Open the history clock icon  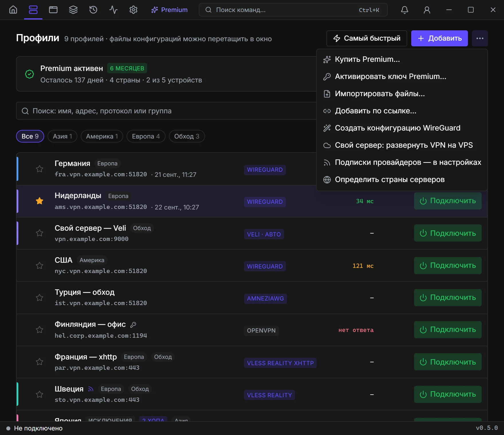pyautogui.click(x=93, y=10)
